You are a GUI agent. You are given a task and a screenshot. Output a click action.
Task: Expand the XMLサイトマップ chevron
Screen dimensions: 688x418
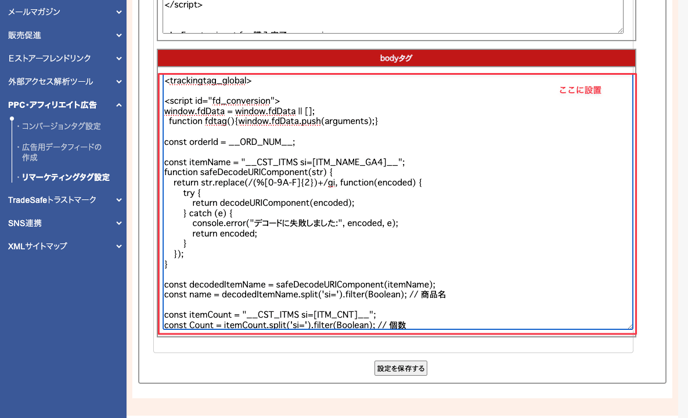tap(119, 247)
